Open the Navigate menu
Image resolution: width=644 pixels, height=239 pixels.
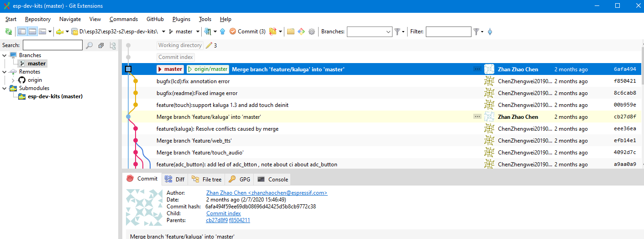click(70, 19)
